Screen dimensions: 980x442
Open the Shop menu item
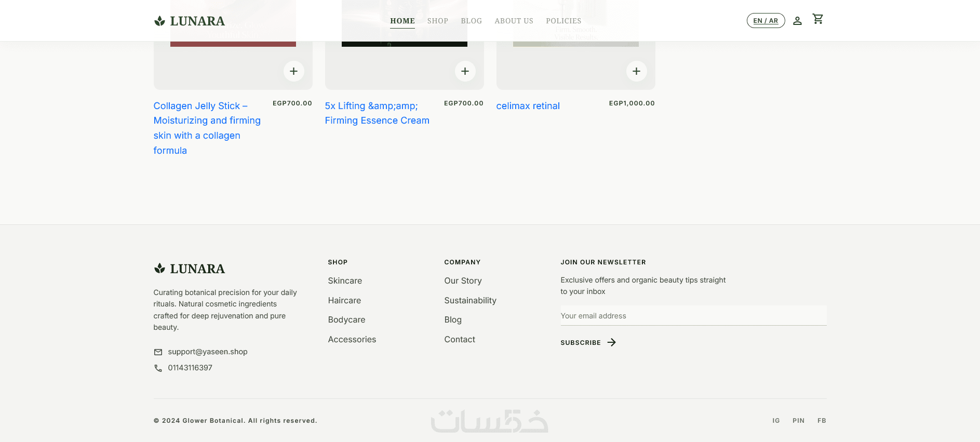point(438,21)
